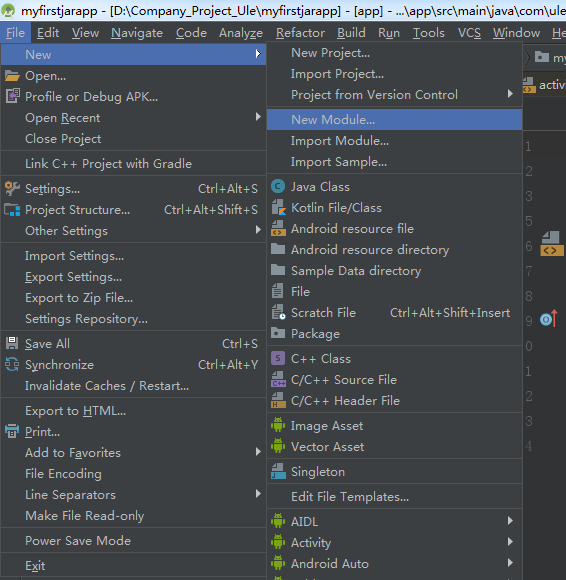This screenshot has width=566, height=580.
Task: Open the Run menu
Action: point(389,33)
